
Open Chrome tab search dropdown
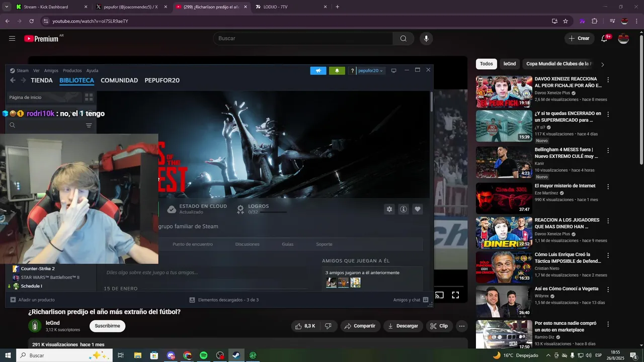(7, 7)
